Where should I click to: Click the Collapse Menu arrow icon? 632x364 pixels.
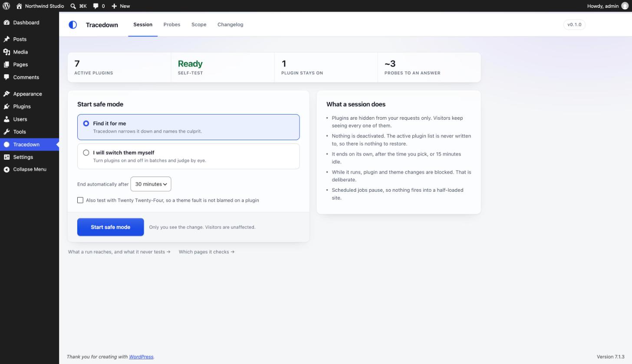(7, 169)
